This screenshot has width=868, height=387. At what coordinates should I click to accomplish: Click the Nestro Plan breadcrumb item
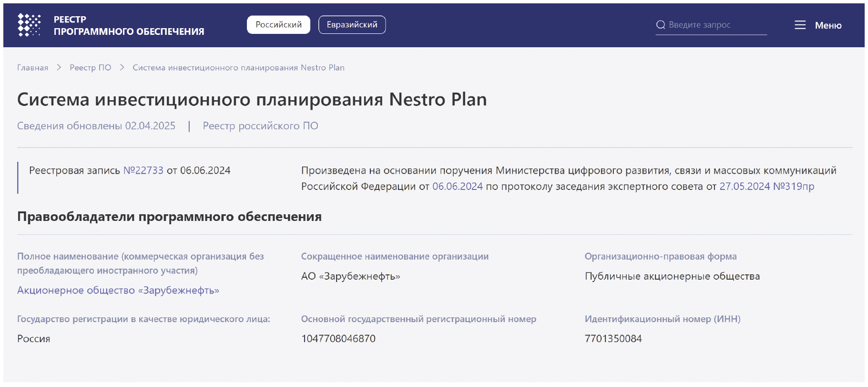[x=238, y=68]
